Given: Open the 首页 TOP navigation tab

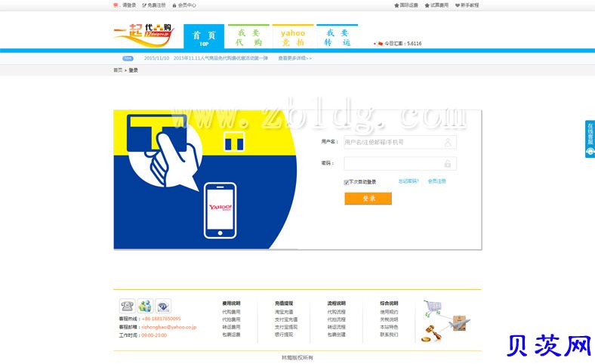Looking at the screenshot, I should 204,37.
